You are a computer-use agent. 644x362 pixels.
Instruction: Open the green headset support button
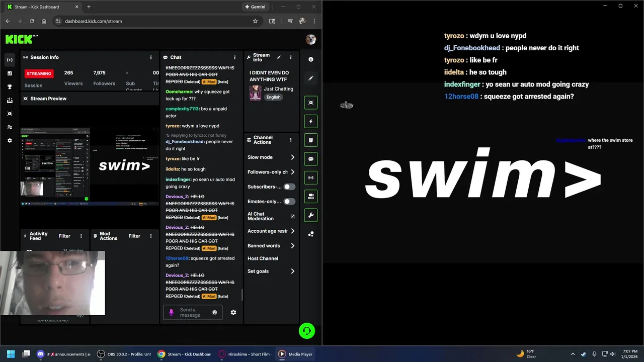click(x=307, y=330)
